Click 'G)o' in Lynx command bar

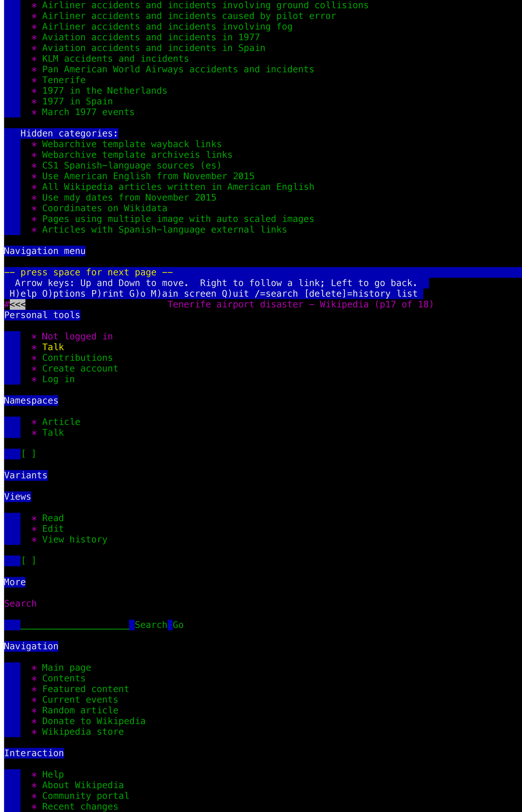pos(137,294)
